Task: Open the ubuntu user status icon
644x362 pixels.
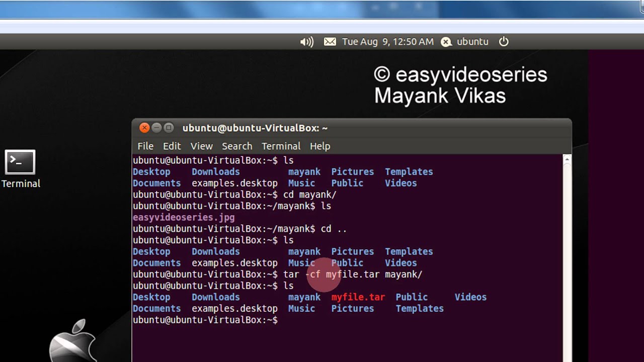Action: point(446,42)
